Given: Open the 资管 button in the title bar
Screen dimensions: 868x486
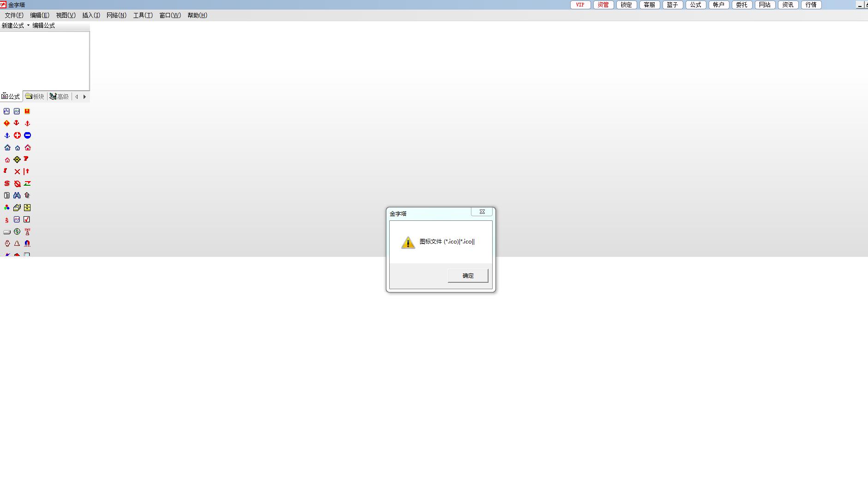Looking at the screenshot, I should [603, 5].
